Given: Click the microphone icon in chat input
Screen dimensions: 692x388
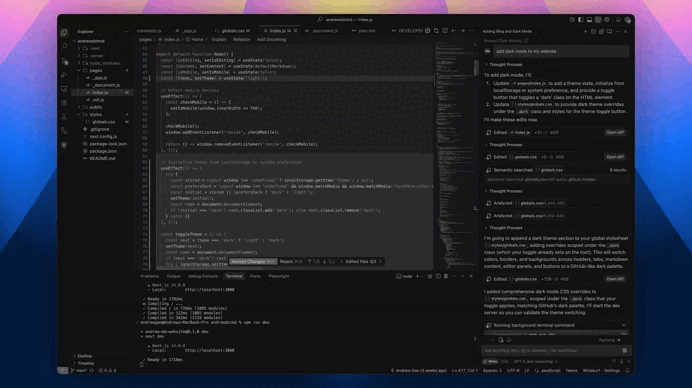Looking at the screenshot, I should [621, 362].
